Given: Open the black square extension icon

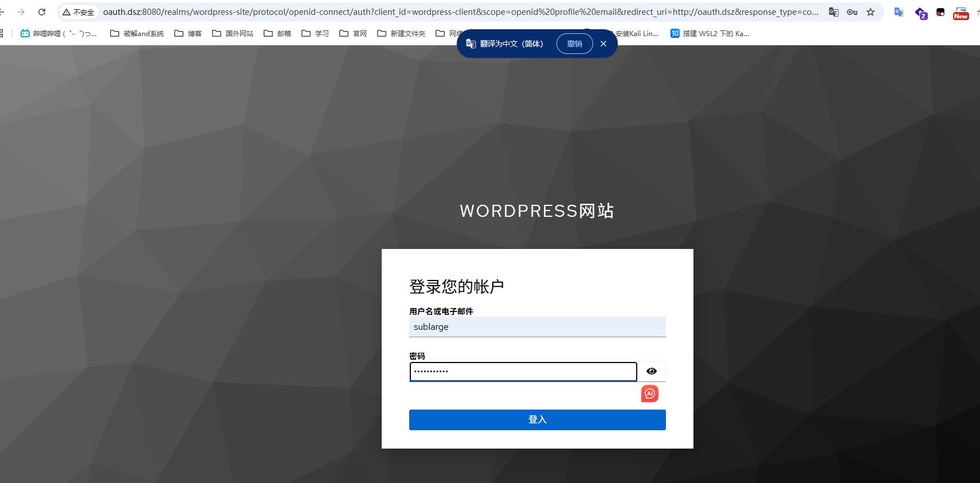Looking at the screenshot, I should point(940,12).
